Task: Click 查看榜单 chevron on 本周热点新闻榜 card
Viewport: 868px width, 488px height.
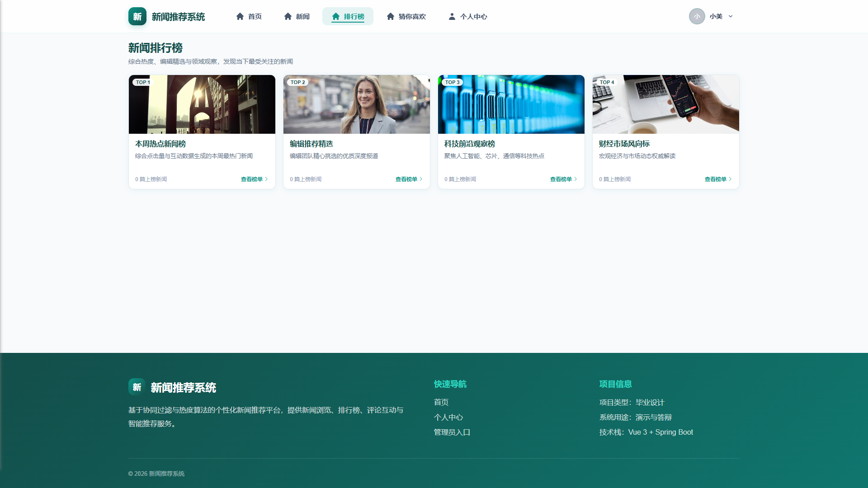Action: tap(266, 179)
